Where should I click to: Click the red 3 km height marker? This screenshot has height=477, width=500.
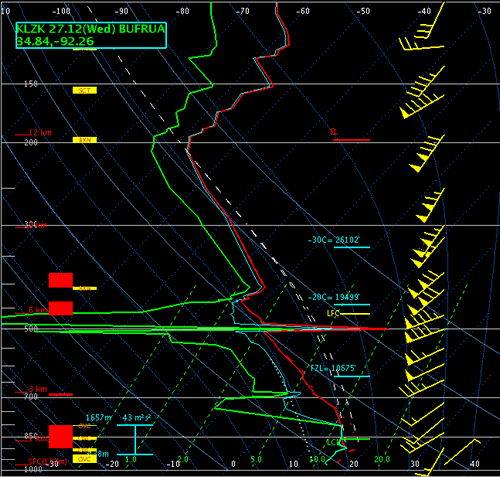pyautogui.click(x=38, y=389)
